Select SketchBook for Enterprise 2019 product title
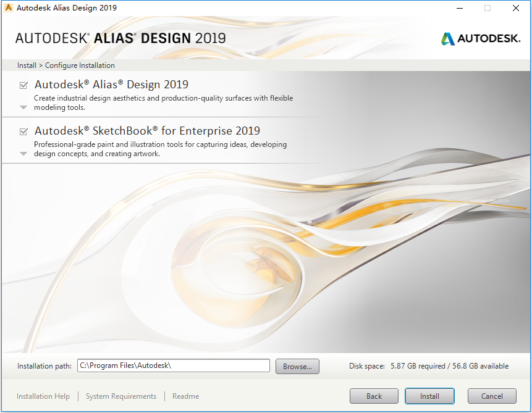 [x=147, y=131]
